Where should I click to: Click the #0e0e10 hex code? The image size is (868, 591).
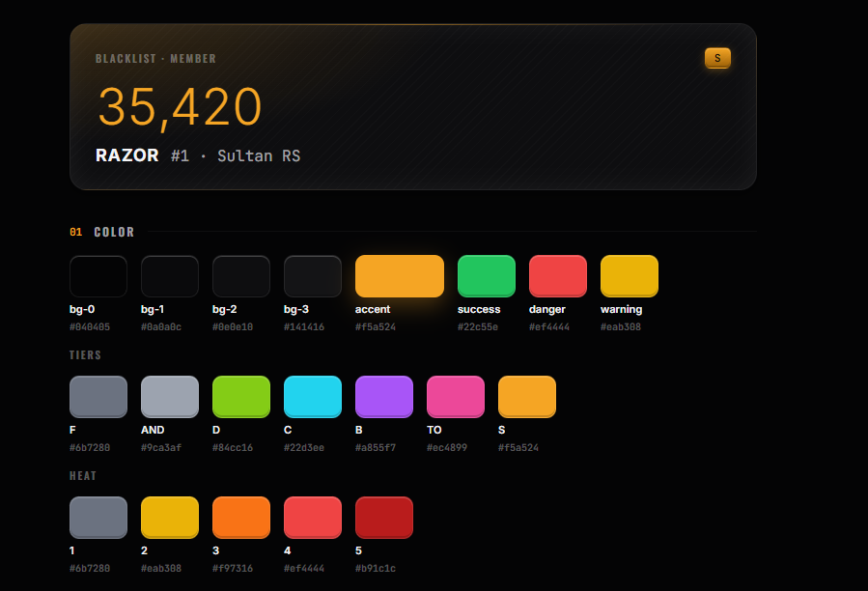pos(233,326)
